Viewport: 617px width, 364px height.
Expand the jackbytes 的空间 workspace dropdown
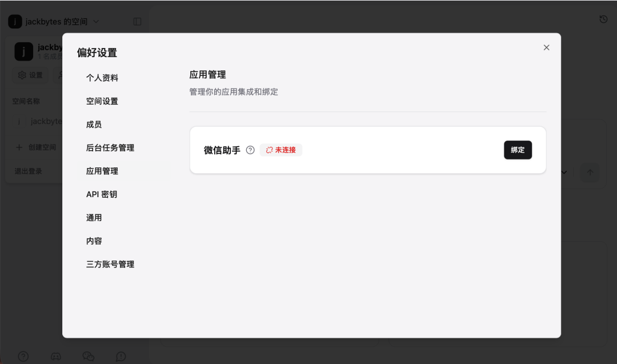pyautogui.click(x=54, y=22)
